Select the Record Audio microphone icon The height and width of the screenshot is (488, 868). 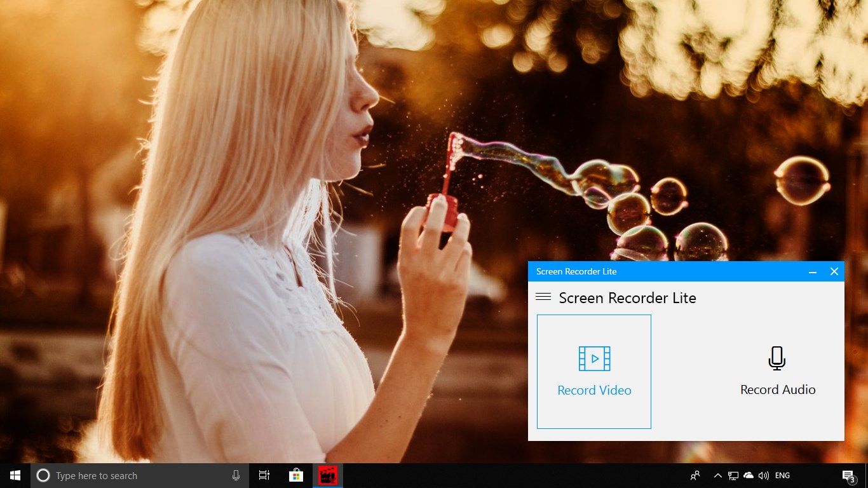[777, 357]
